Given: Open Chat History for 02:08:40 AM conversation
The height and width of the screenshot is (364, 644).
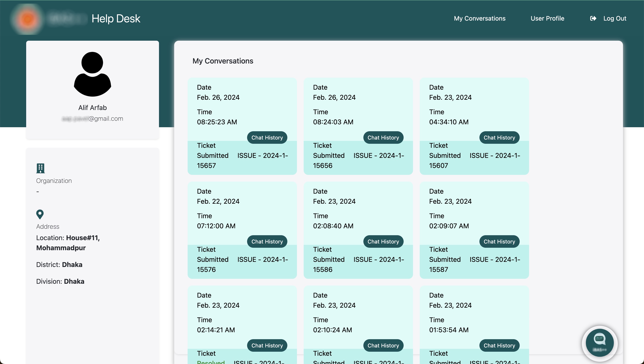Looking at the screenshot, I should click(383, 241).
